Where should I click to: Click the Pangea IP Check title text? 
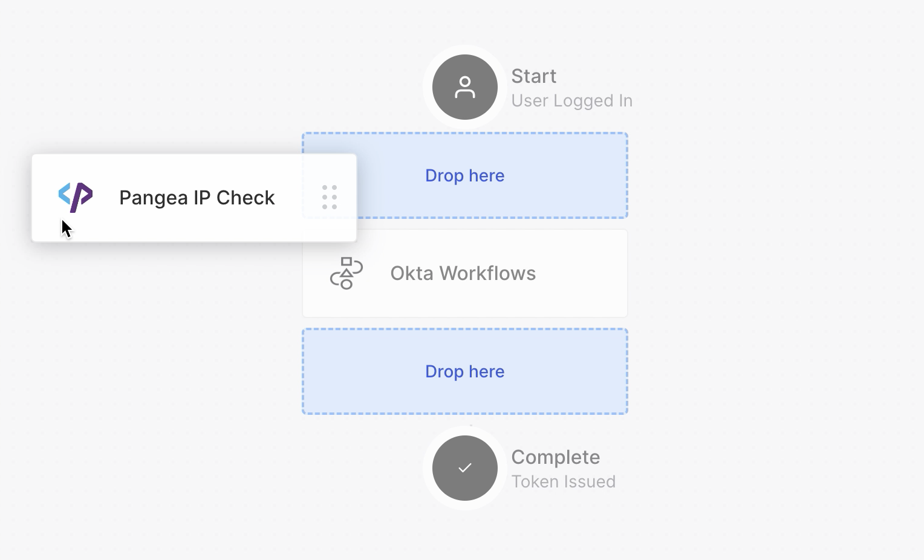(197, 197)
